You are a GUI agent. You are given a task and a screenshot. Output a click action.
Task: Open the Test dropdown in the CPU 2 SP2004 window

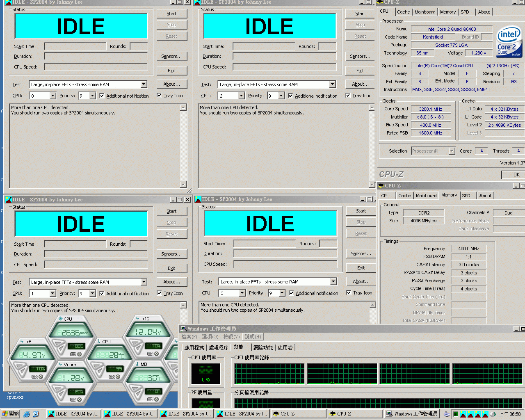[332, 84]
